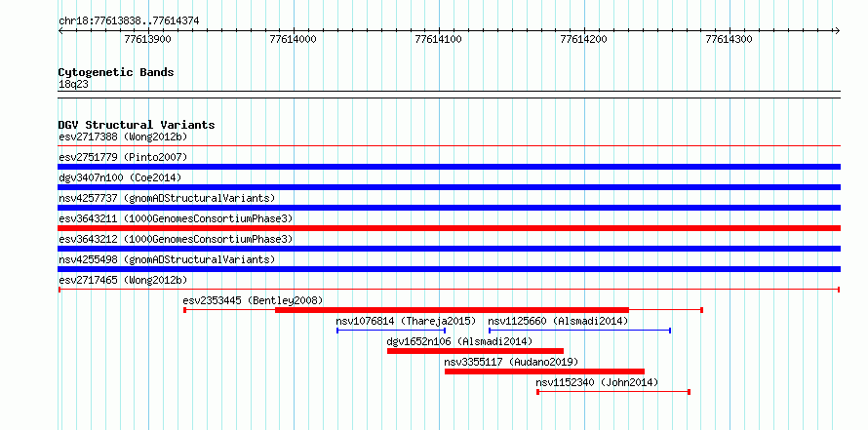Click the thin red line under esv2717388

coord(450,146)
